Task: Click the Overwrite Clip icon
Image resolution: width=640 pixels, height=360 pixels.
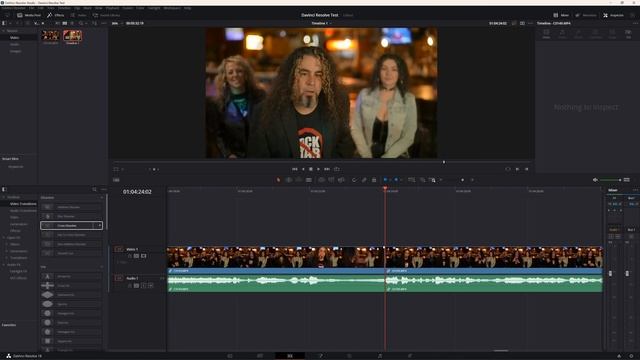Action: pos(331,180)
